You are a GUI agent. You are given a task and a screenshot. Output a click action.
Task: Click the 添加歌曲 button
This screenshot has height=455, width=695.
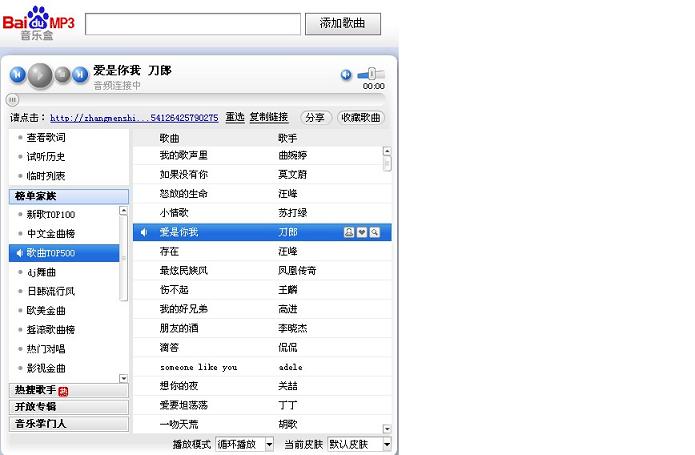(349, 24)
